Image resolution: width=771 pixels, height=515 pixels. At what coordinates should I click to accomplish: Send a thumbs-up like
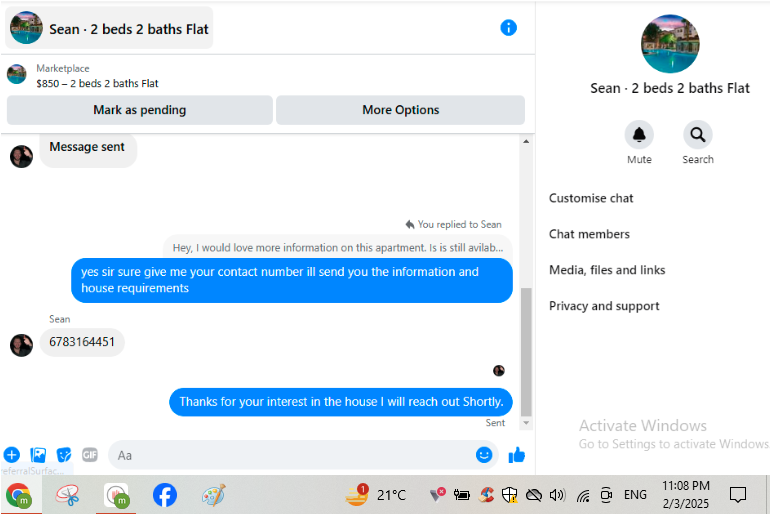coord(516,455)
